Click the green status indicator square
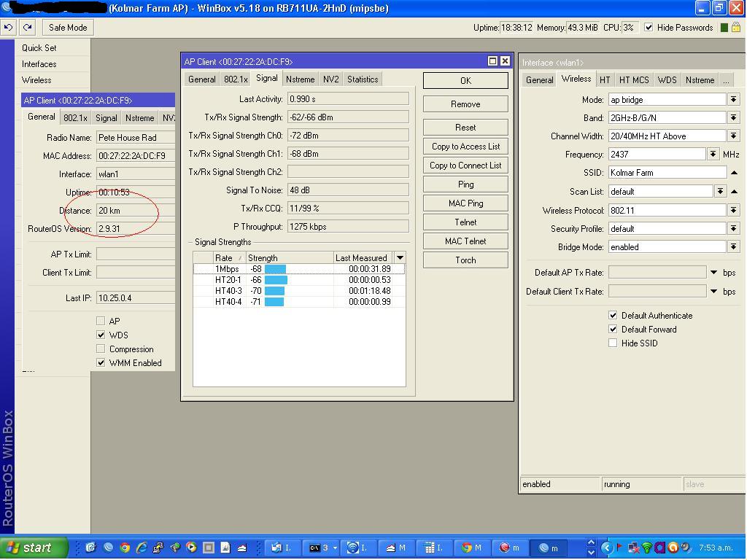 [x=724, y=28]
